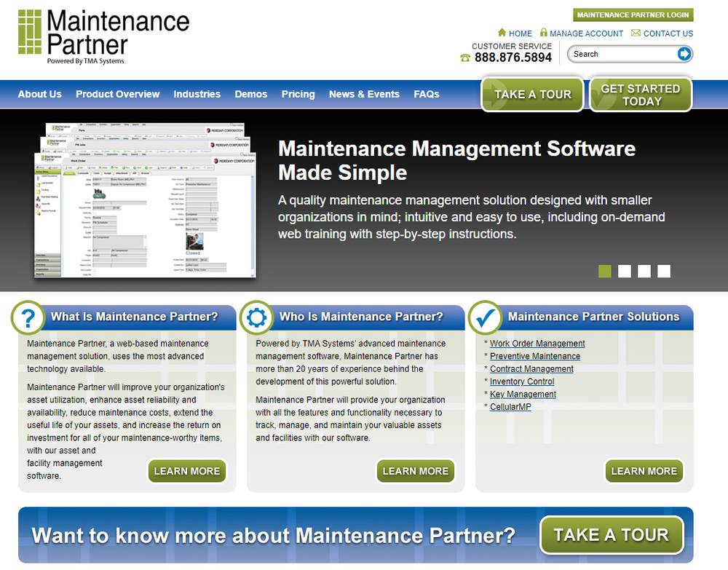Screen dimensions: 728x570
Task: Select the second carousel slide indicator
Action: coord(624,271)
